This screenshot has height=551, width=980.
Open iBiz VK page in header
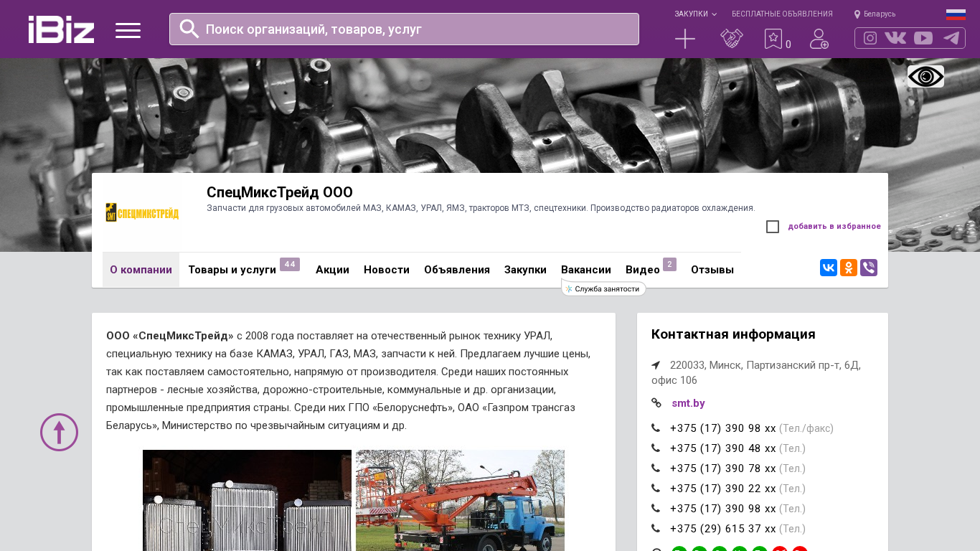tap(895, 38)
